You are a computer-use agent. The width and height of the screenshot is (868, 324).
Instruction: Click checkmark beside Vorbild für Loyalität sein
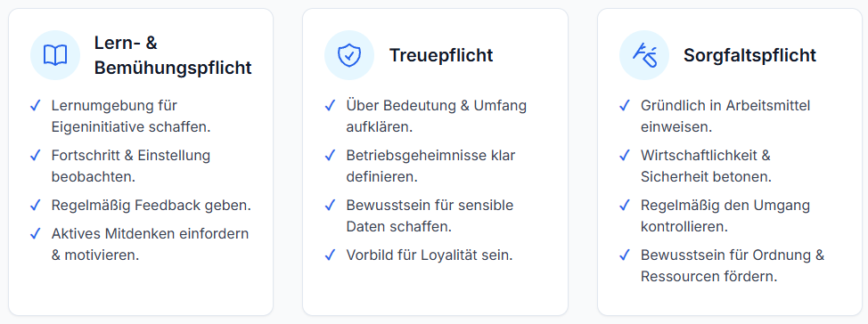coord(331,255)
